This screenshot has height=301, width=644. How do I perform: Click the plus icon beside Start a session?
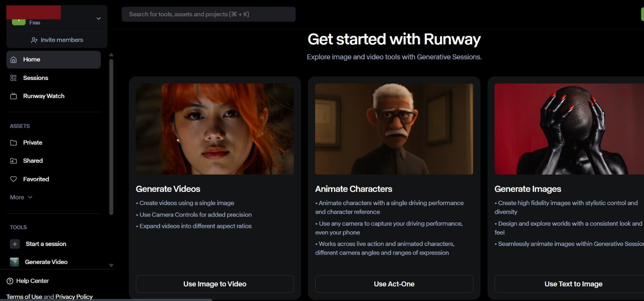point(15,244)
